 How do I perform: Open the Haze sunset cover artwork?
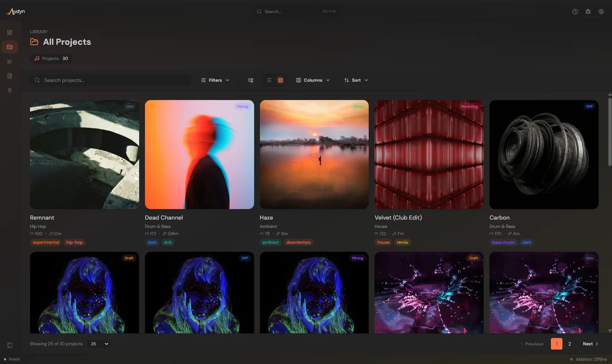click(314, 155)
